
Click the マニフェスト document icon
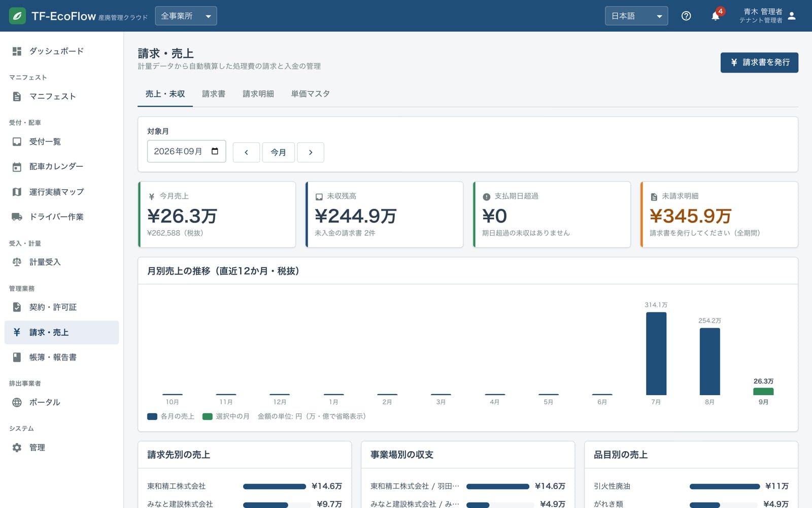coord(17,97)
